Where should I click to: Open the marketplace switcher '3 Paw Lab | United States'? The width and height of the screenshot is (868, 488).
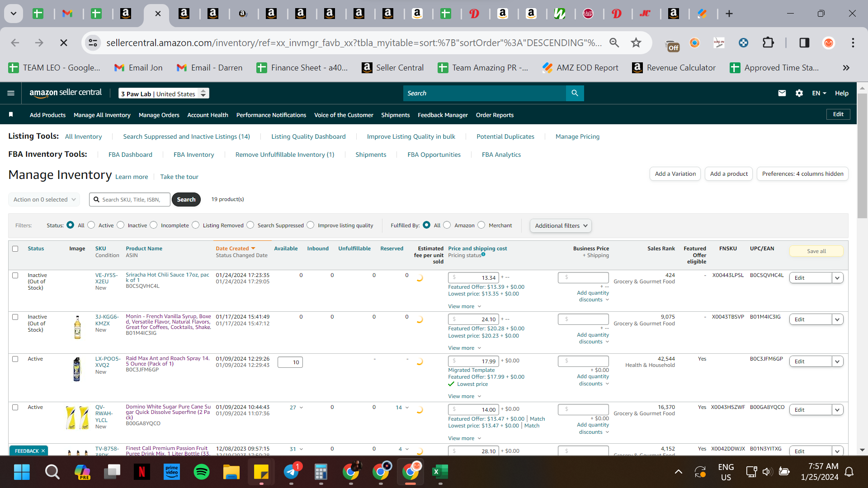coord(164,94)
